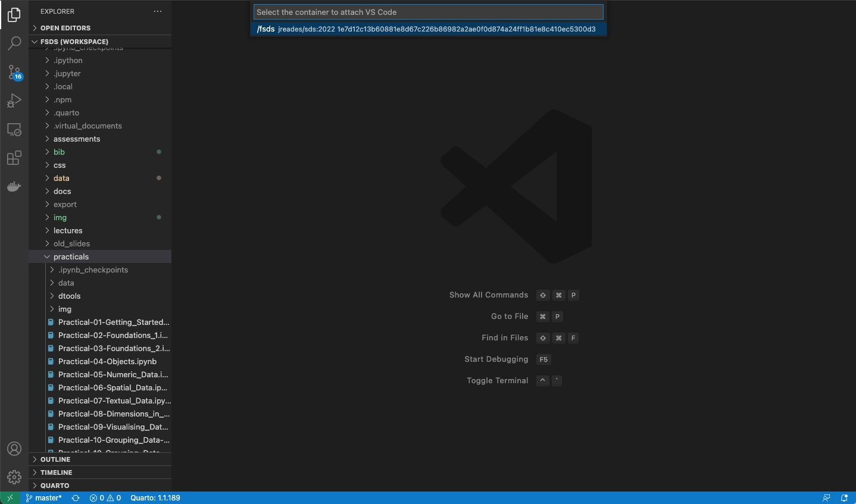Viewport: 856px width, 504px height.
Task: Expand the bib folder
Action: (x=100, y=152)
